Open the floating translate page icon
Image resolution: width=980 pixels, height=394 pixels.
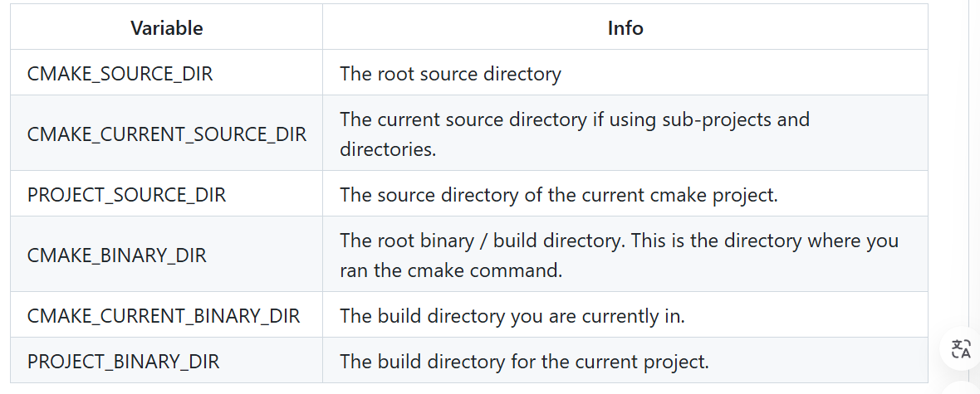coord(961,348)
